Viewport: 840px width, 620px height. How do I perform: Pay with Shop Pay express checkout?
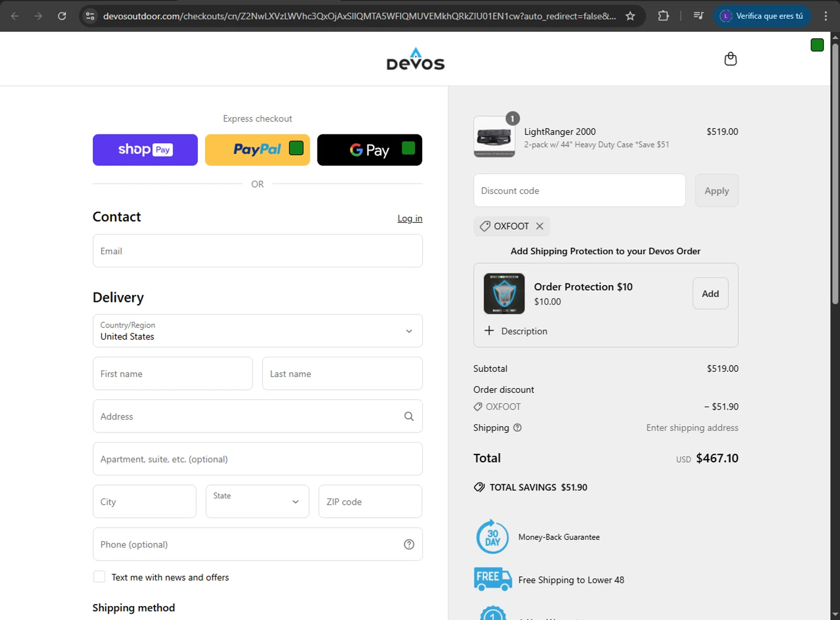[x=145, y=150]
